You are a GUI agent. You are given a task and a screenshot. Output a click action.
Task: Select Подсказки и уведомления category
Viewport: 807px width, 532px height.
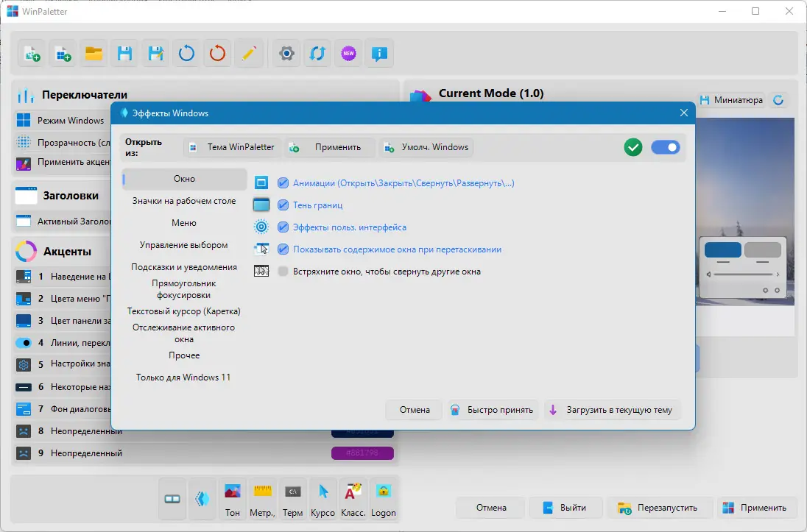(184, 267)
